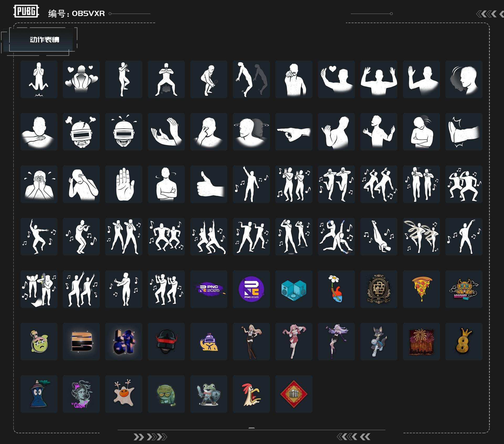Select the fireworks spray thumbnail
This screenshot has height=444, width=504.
tap(421, 341)
